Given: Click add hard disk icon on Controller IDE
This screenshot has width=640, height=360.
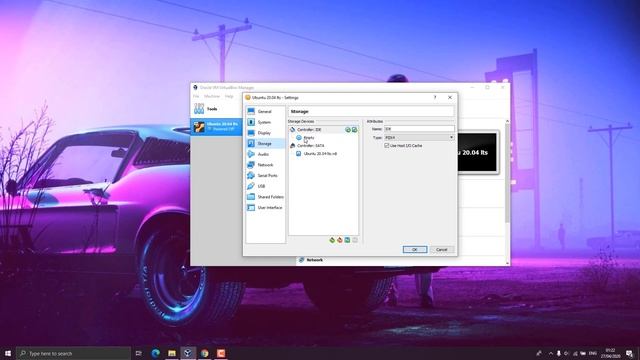Looking at the screenshot, I should pyautogui.click(x=354, y=130).
